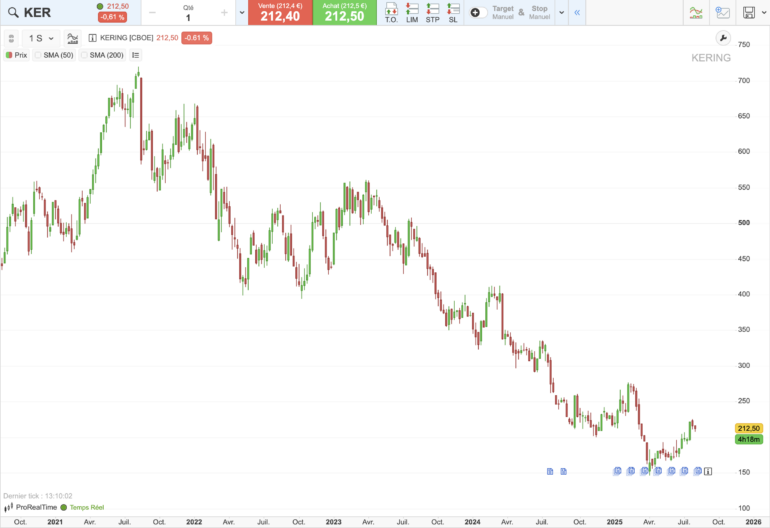
Task: Click the Prix price color swatch
Action: (8, 55)
